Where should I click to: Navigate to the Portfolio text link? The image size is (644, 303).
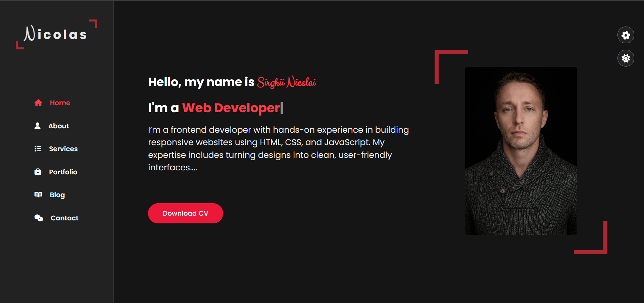tap(63, 172)
